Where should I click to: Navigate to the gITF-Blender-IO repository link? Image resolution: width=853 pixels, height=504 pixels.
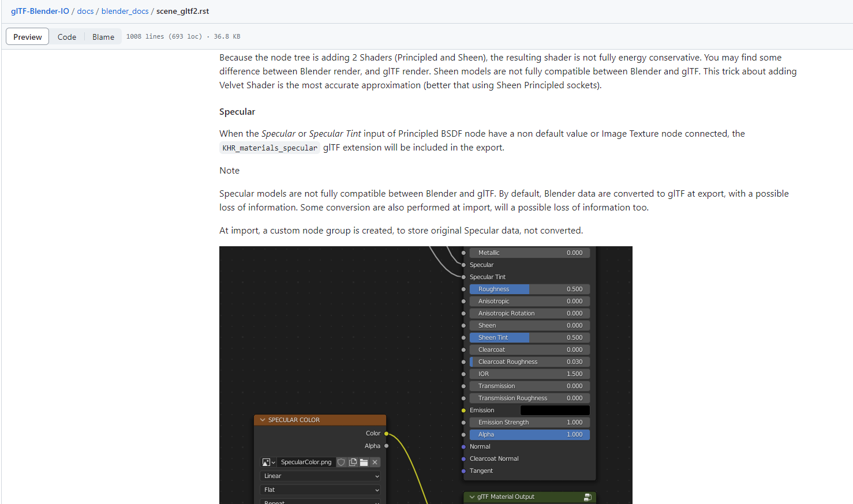pyautogui.click(x=40, y=11)
